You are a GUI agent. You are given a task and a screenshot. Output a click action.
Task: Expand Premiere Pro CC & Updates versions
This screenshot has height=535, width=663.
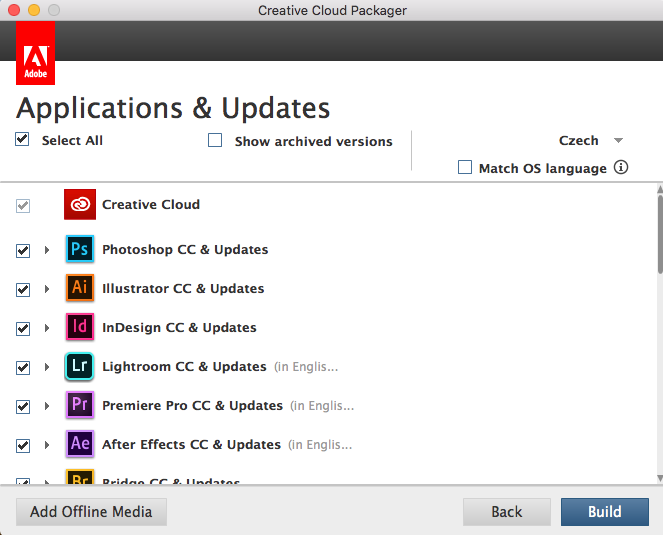click(x=47, y=406)
